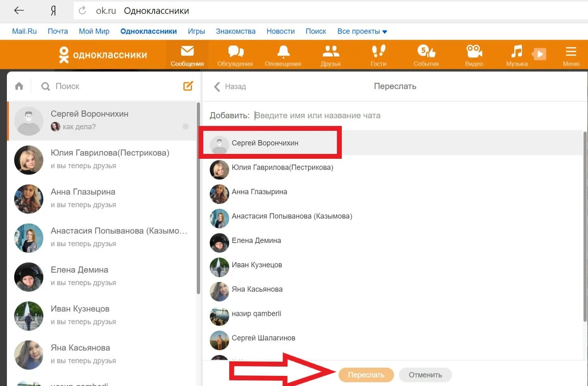The height and width of the screenshot is (386, 588).
Task: Open Обсуждения discussions icon
Action: (x=235, y=55)
